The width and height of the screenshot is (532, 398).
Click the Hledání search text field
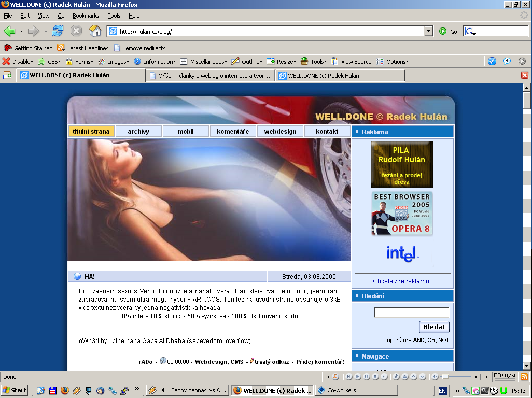click(x=411, y=312)
